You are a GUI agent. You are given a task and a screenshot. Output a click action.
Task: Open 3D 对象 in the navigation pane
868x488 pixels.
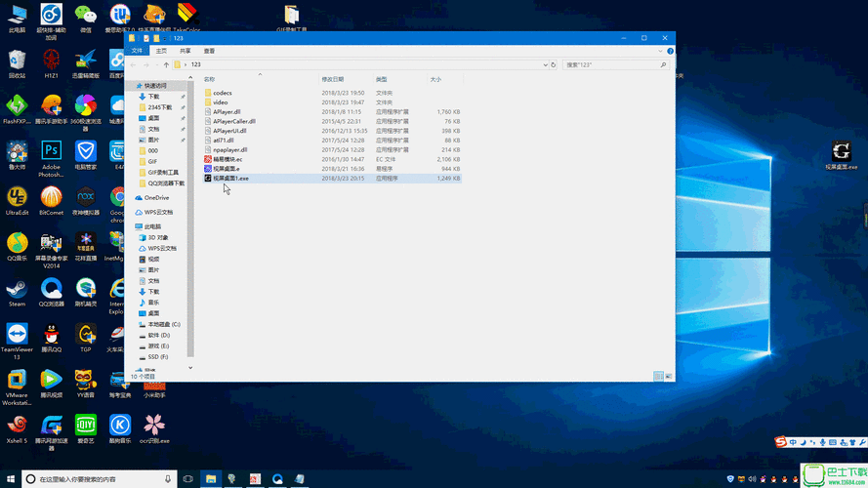tap(157, 237)
